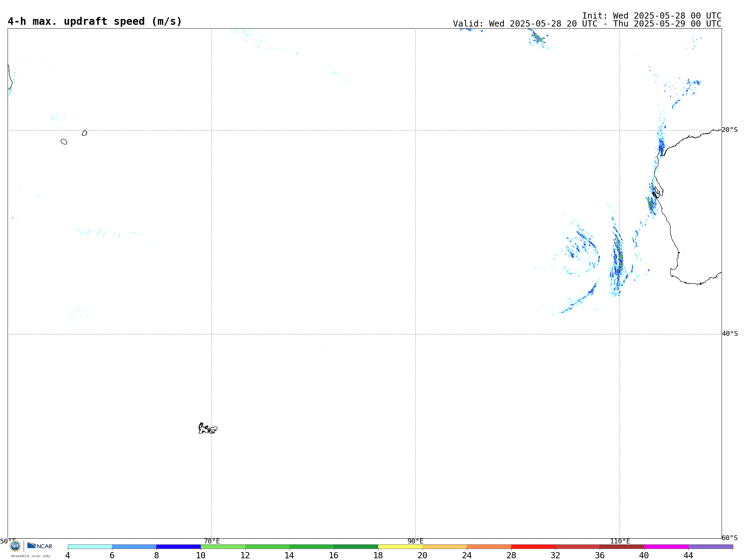The height and width of the screenshot is (560, 744).
Task: Click the colorbar tick label '24'
Action: coord(467,556)
